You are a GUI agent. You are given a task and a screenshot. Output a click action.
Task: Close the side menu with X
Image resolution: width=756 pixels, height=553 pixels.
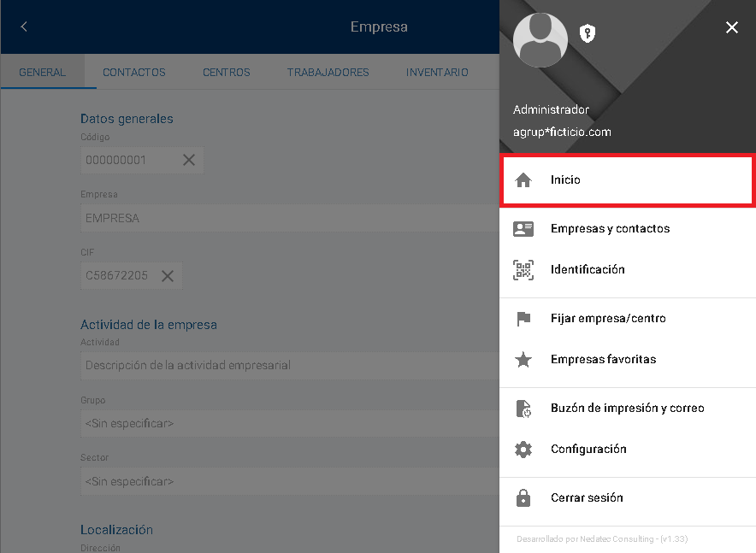point(732,28)
